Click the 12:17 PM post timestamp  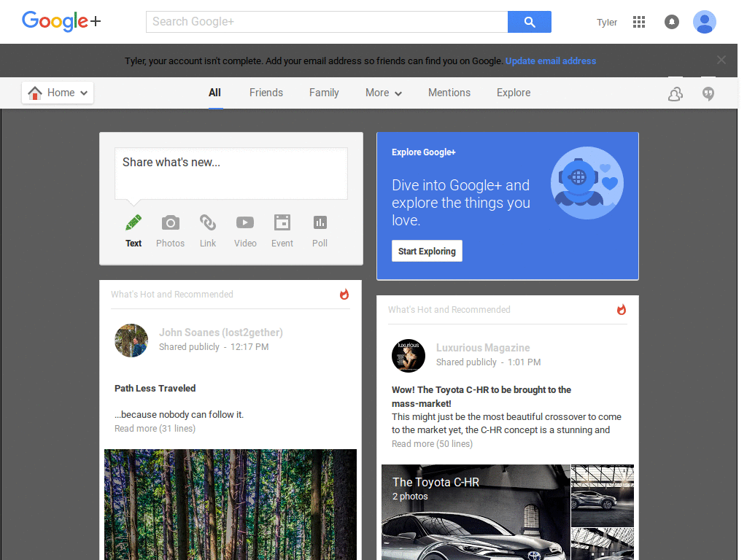(x=249, y=347)
